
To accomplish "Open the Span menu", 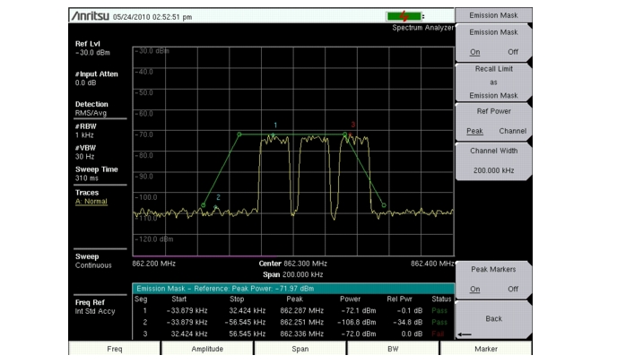I will click(300, 349).
